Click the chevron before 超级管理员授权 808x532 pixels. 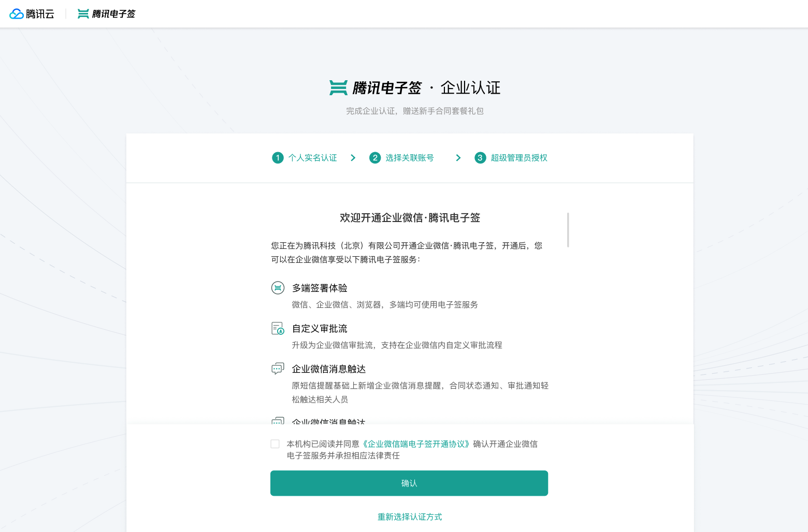458,158
